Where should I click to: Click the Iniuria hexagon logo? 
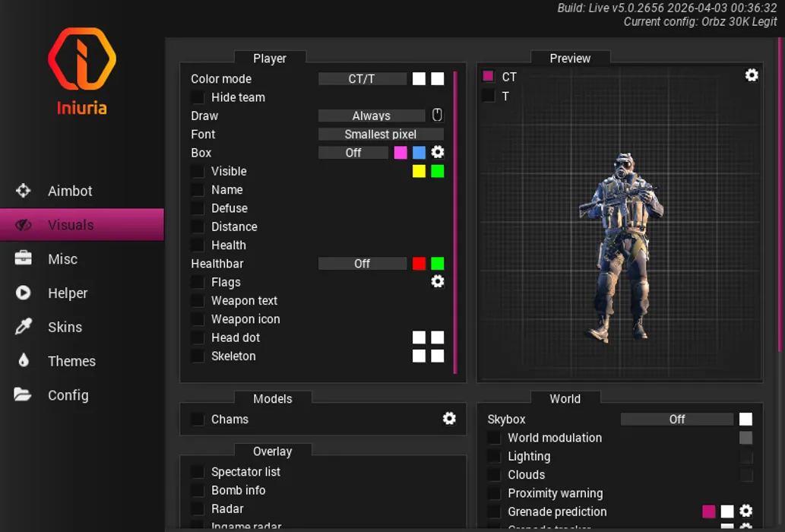(x=82, y=59)
